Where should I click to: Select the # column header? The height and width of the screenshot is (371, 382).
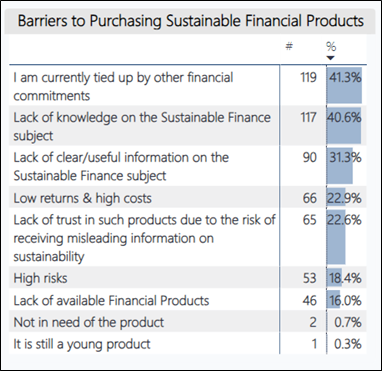(289, 47)
